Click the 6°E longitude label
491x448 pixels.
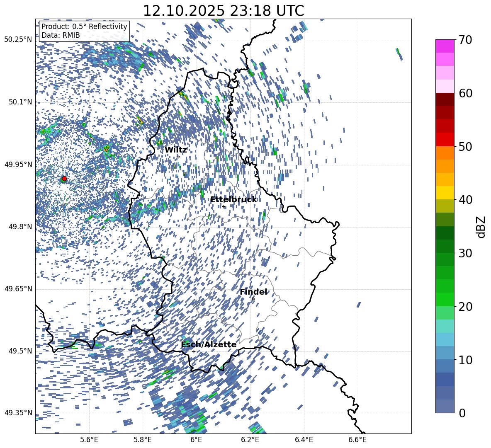coord(196,440)
